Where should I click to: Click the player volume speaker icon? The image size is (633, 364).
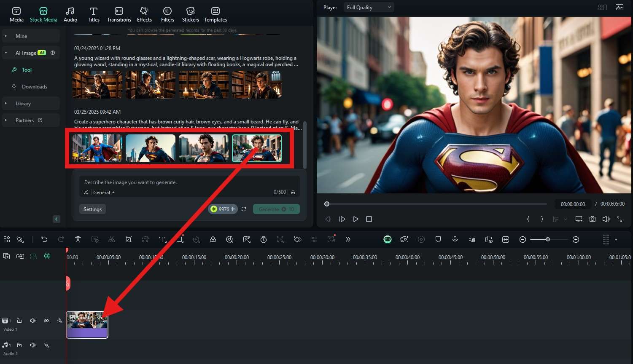(606, 219)
